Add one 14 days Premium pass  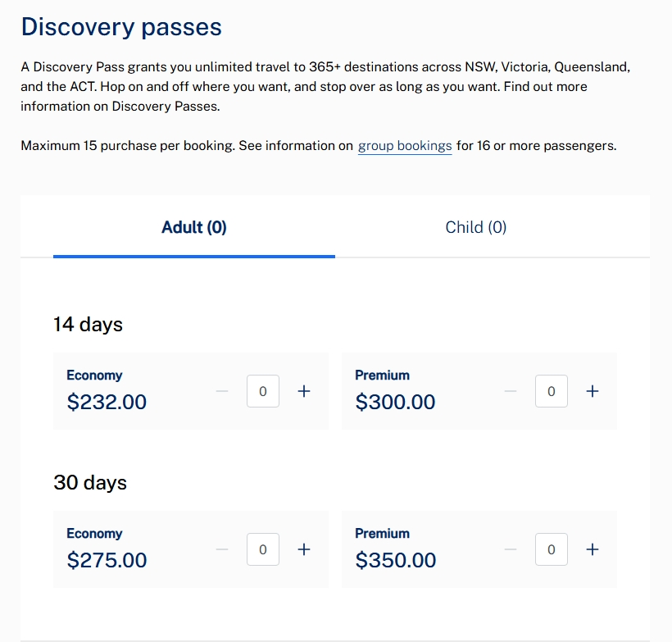(593, 391)
